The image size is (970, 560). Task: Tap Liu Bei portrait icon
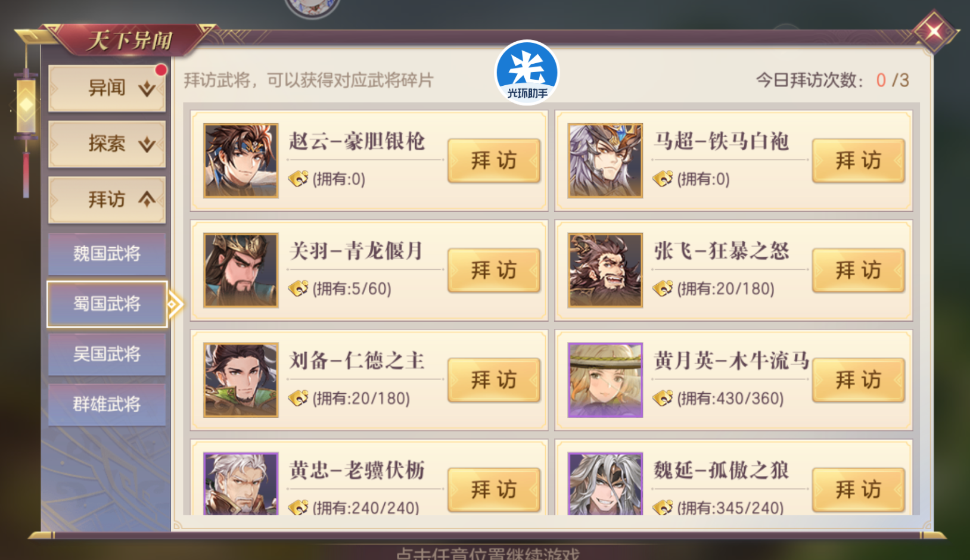pyautogui.click(x=241, y=379)
